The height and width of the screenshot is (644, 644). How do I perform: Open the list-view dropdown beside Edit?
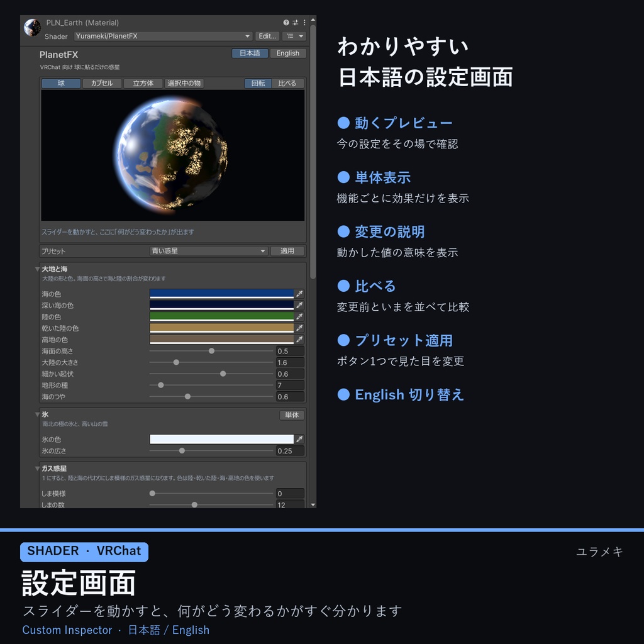[294, 36]
